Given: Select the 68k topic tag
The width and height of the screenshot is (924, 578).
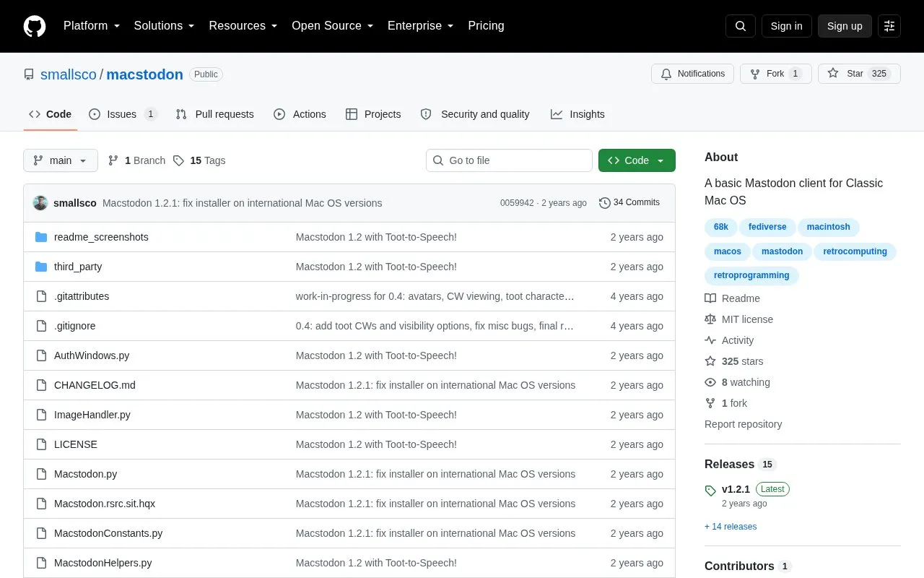Looking at the screenshot, I should tap(721, 227).
